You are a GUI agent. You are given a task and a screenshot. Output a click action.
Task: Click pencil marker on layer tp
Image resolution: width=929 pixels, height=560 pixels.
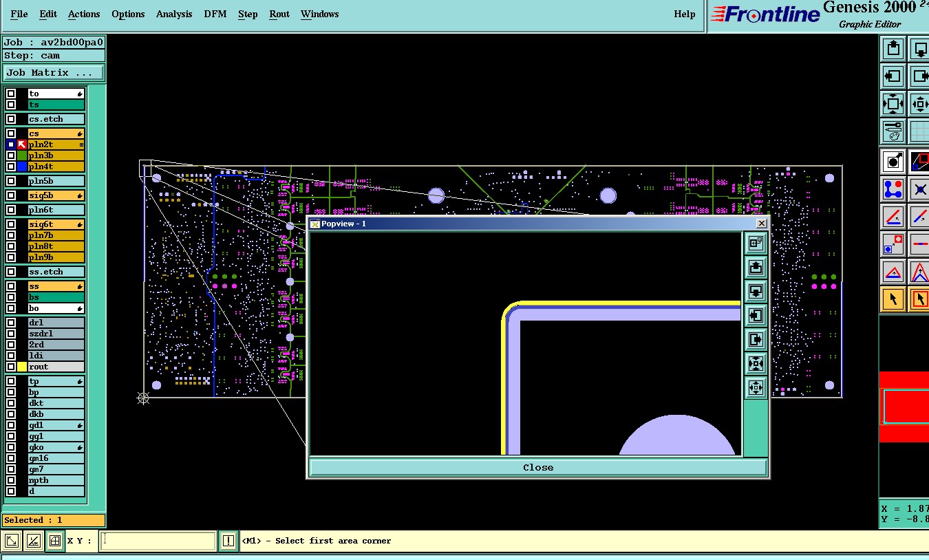point(80,381)
